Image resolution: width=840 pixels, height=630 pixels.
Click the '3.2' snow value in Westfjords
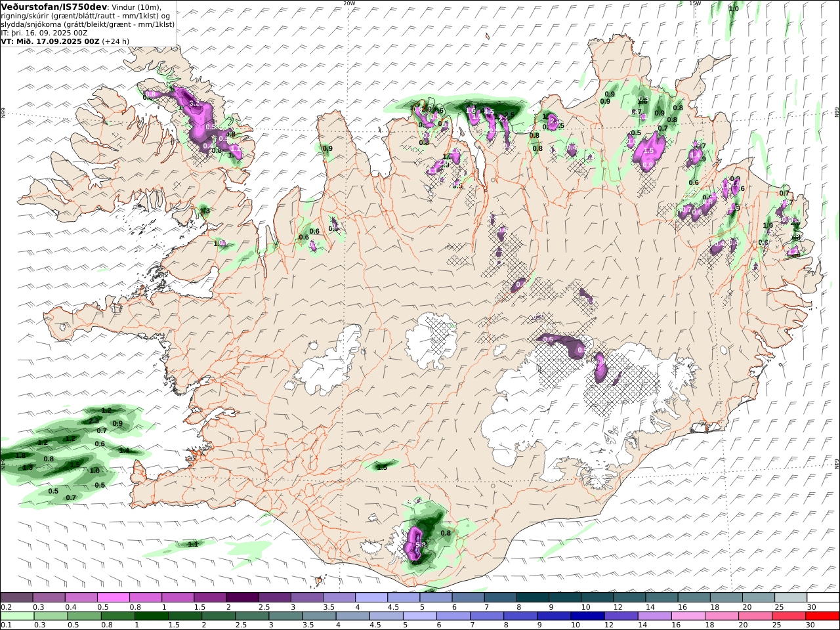coord(193,104)
